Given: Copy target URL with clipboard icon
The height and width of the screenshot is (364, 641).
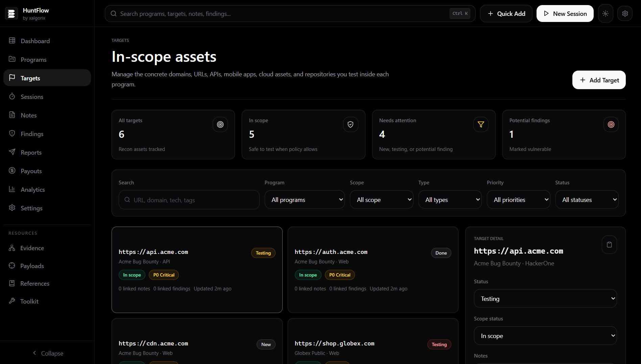Looking at the screenshot, I should (x=609, y=244).
